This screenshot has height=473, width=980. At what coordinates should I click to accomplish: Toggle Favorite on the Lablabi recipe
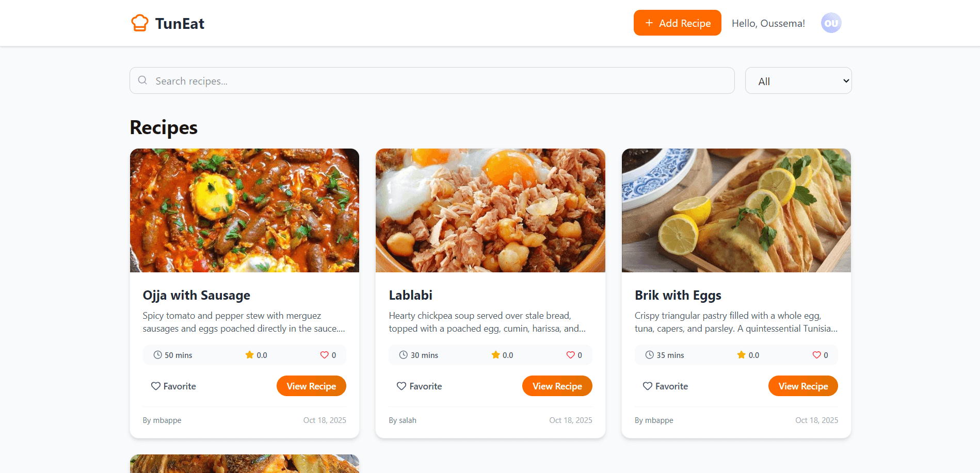click(419, 386)
